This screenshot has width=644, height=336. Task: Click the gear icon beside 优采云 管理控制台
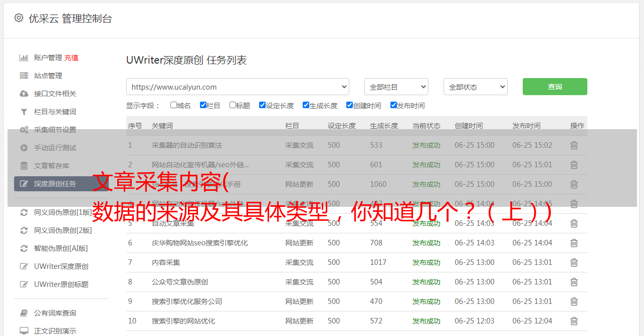coord(19,18)
